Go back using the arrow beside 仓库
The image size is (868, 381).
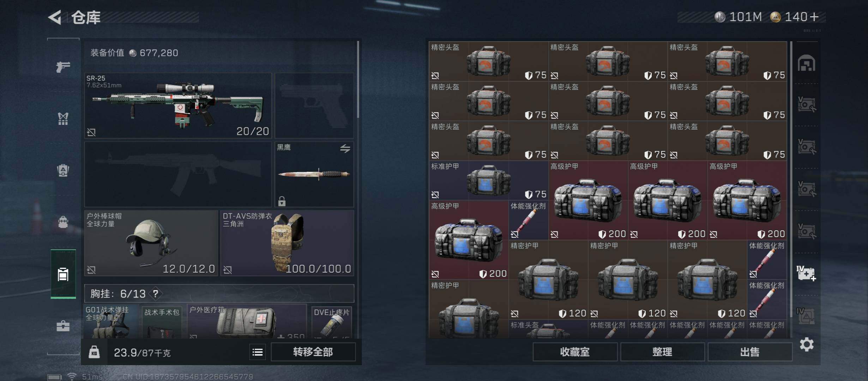(x=55, y=17)
